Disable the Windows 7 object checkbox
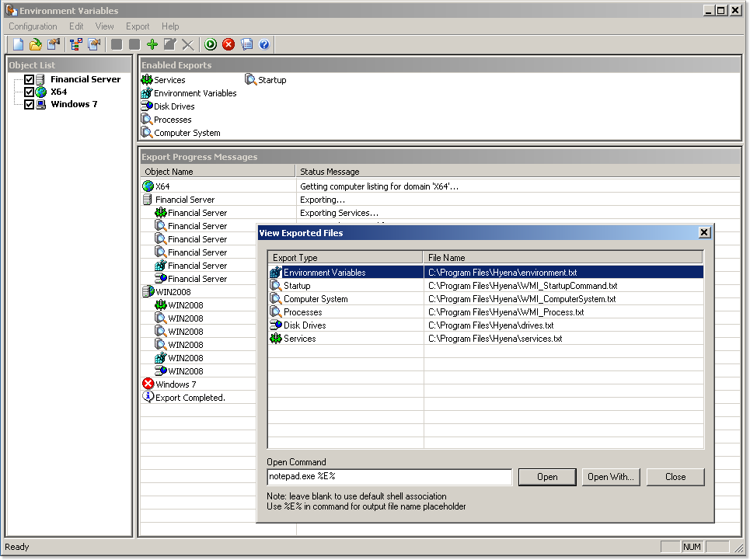Screen dimensions: 750x560 [30, 104]
